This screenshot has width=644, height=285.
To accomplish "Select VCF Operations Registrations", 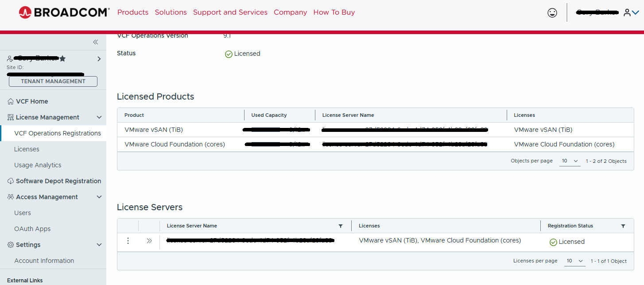I will tap(58, 133).
